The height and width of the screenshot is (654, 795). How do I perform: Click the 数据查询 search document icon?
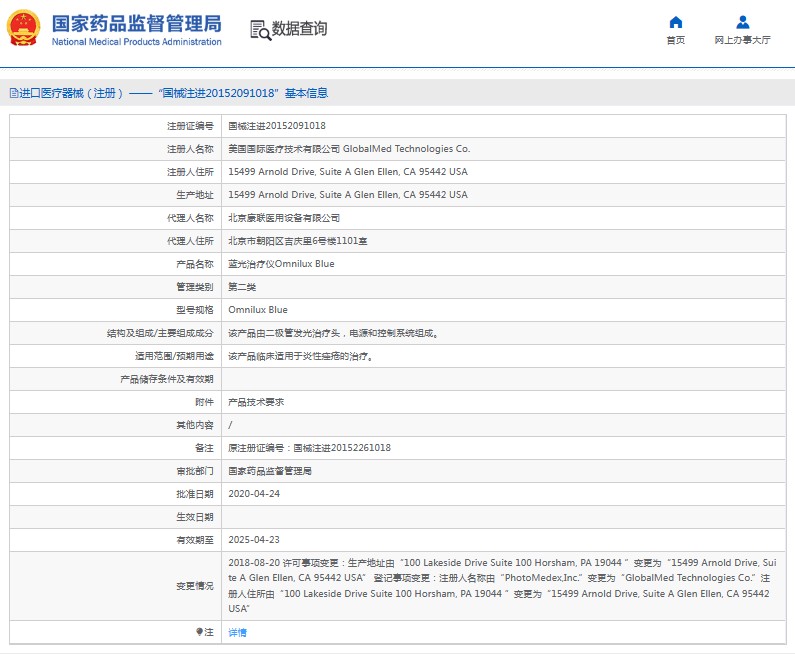(261, 30)
